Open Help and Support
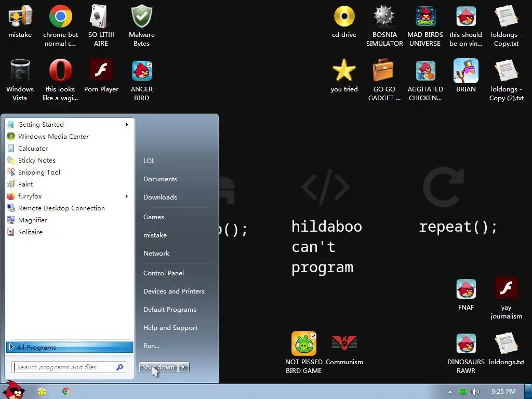Image resolution: width=532 pixels, height=399 pixels. 170,328
